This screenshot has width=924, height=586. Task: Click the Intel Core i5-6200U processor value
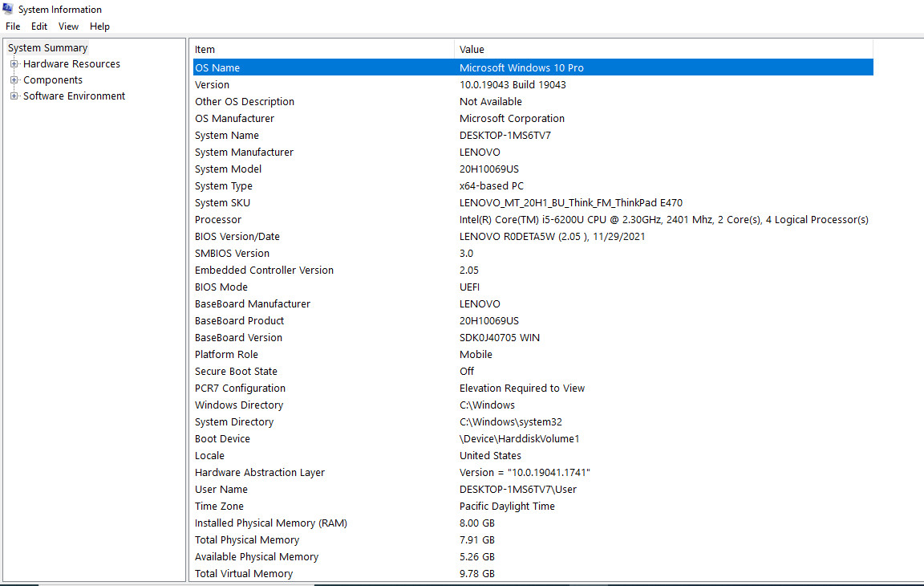pos(663,220)
